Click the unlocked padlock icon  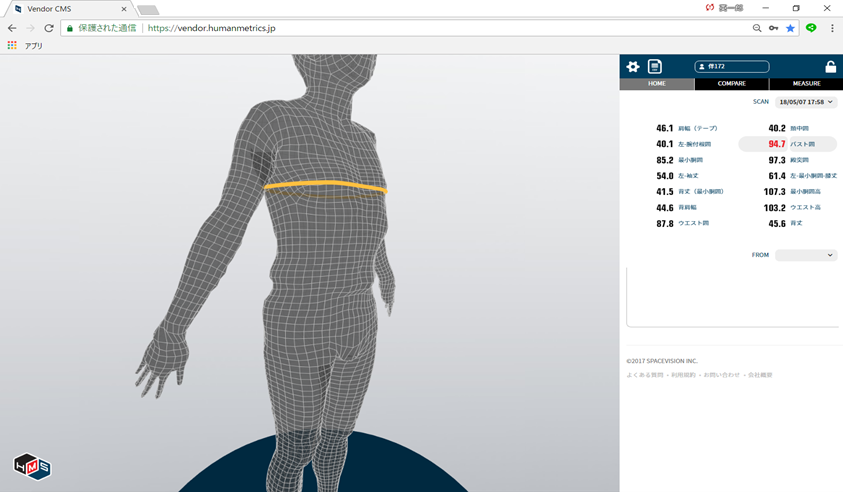[x=831, y=66]
